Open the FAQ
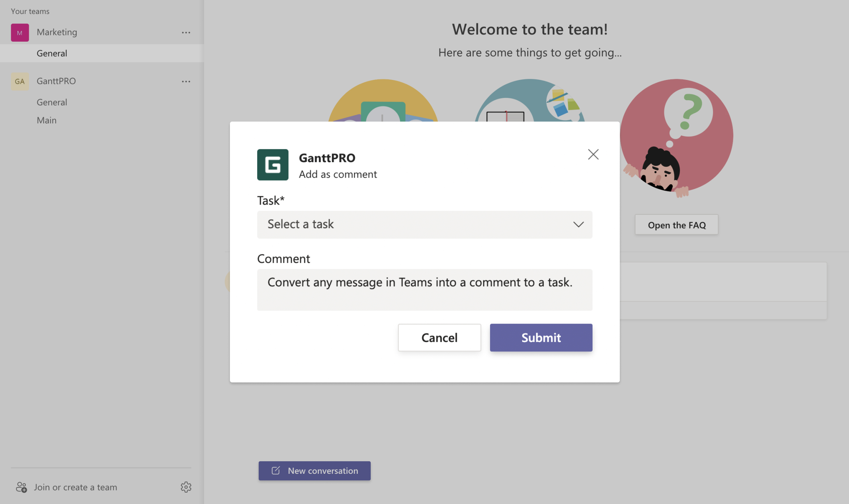Screen dimensions: 849x504 tap(676, 225)
